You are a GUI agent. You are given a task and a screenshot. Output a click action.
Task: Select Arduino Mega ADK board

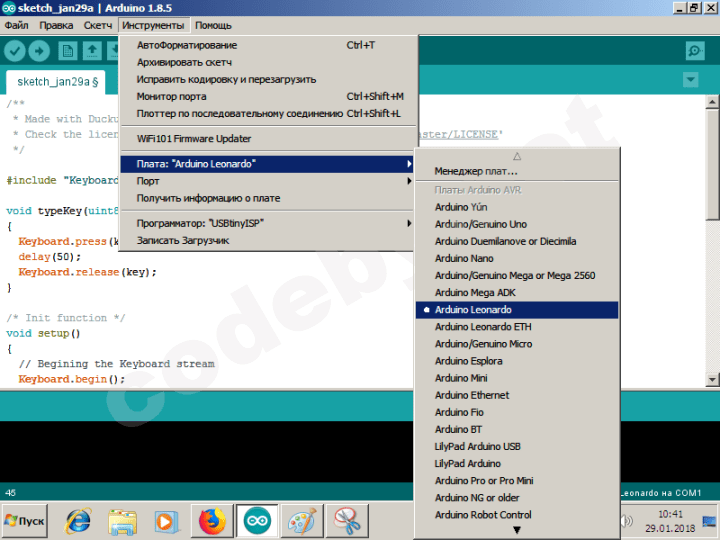(517, 292)
